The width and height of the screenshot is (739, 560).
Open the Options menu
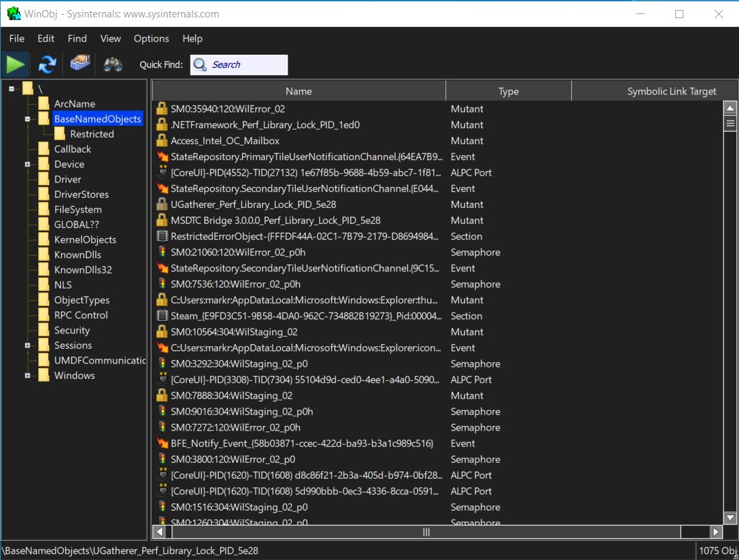pyautogui.click(x=152, y=39)
